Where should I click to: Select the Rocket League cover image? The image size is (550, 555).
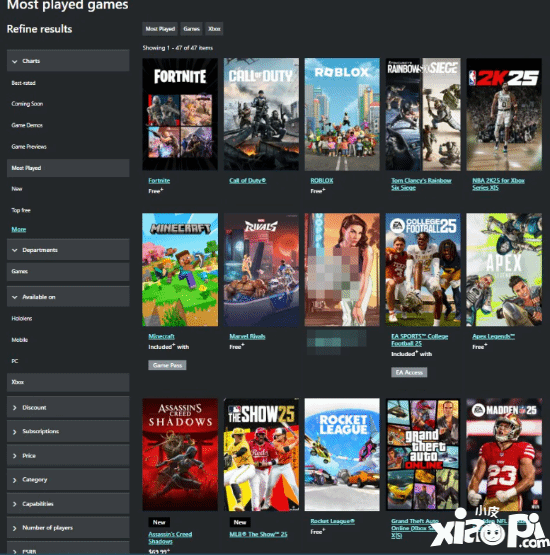click(342, 454)
